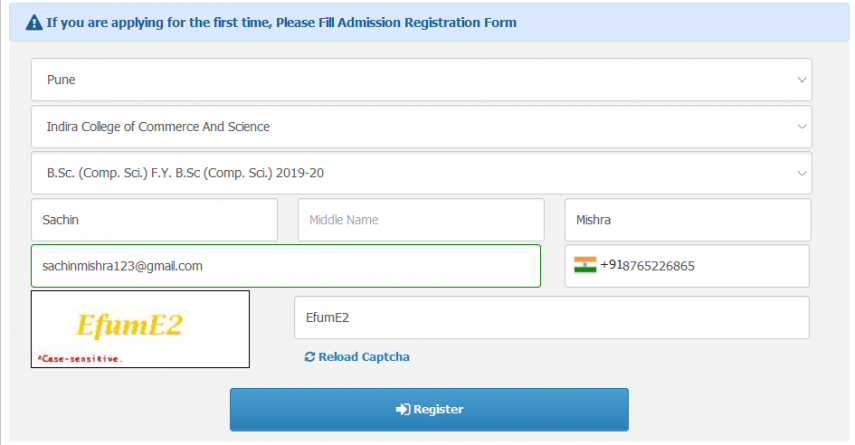Image resolution: width=855 pixels, height=445 pixels.
Task: Open the B.Sc. course dropdown
Action: [422, 173]
